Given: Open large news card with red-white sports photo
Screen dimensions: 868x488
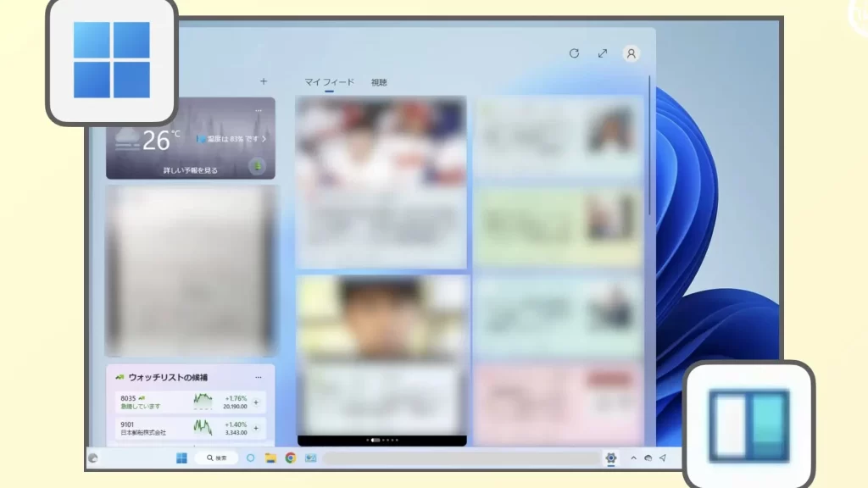Looking at the screenshot, I should point(381,182).
